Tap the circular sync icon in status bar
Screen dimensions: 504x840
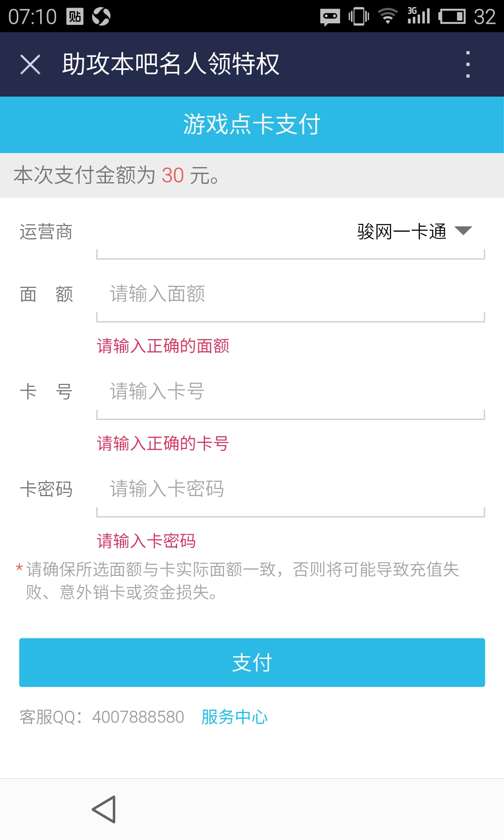[101, 17]
